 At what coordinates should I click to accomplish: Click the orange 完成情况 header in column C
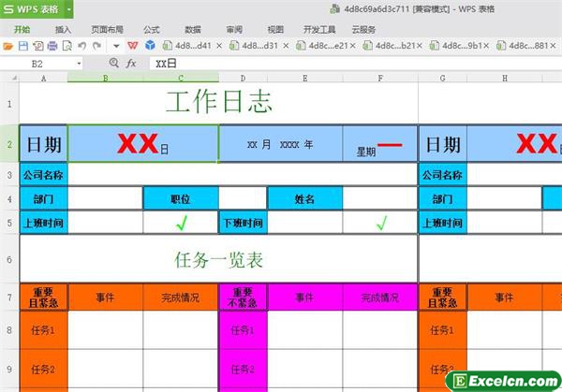[x=181, y=298]
